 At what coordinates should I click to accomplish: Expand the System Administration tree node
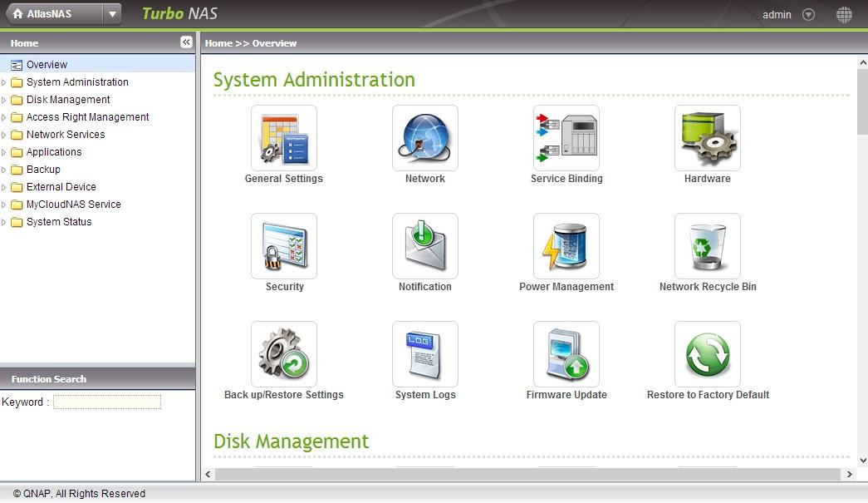pyautogui.click(x=4, y=82)
